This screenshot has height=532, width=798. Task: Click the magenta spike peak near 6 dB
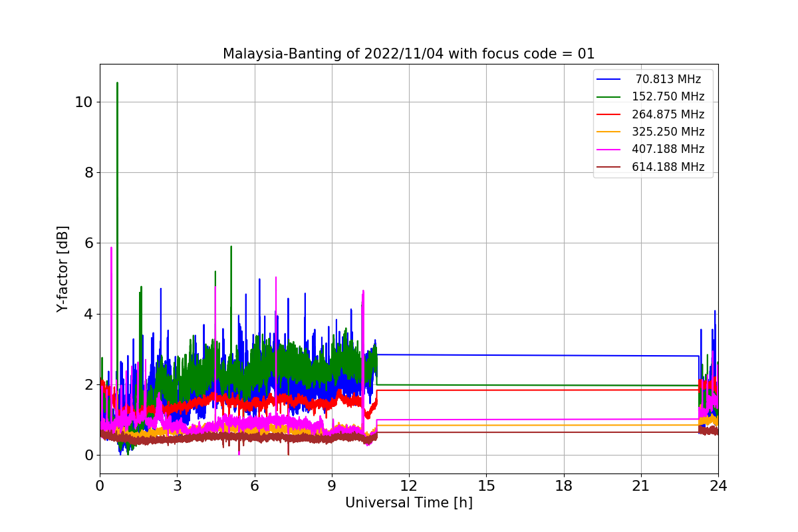click(x=111, y=248)
